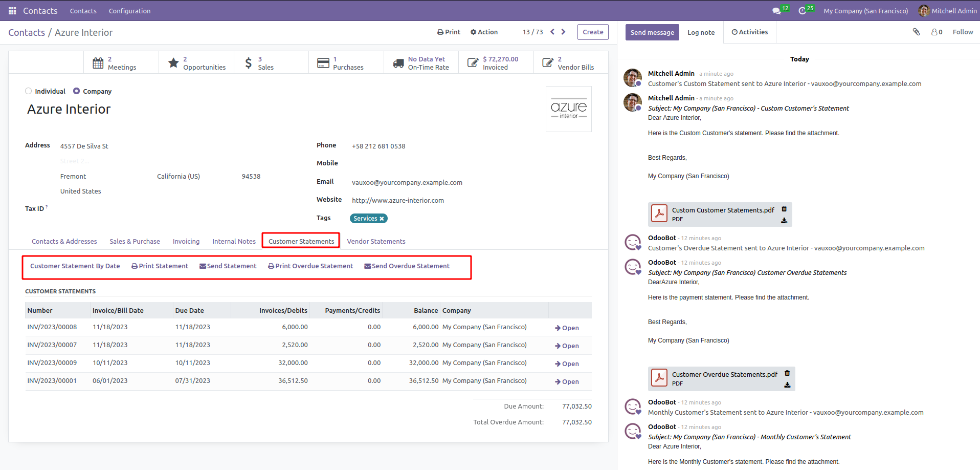The height and width of the screenshot is (470, 980).
Task: Go back via Contacts breadcrumb link
Action: 27,32
